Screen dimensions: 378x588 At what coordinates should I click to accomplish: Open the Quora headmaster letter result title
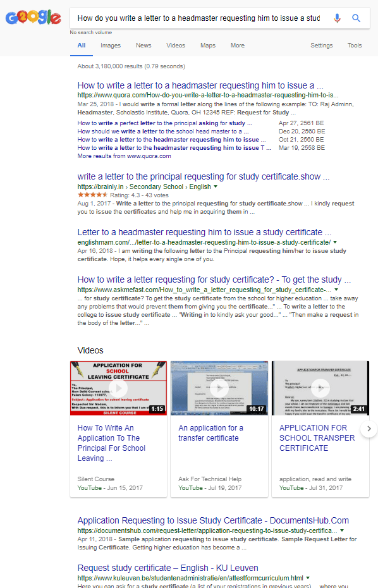click(x=200, y=85)
